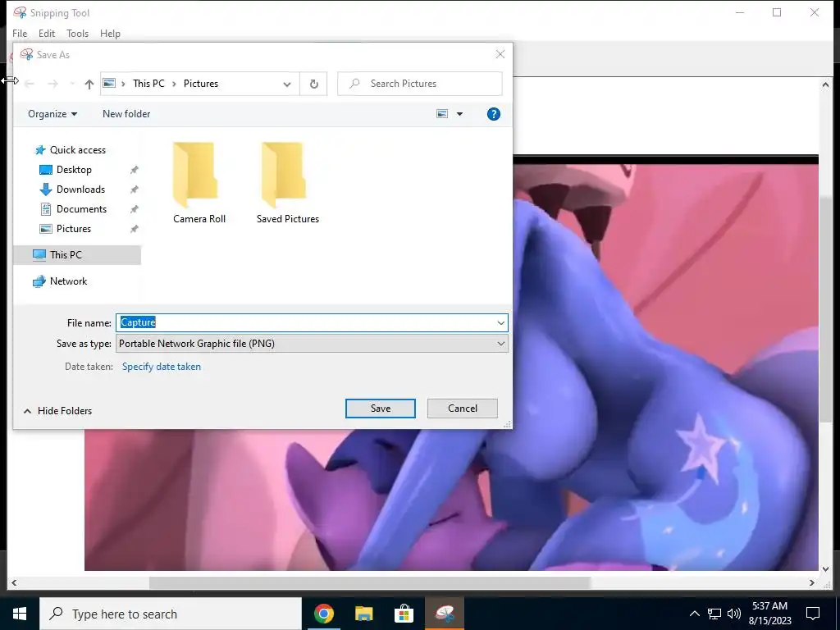Image resolution: width=840 pixels, height=630 pixels.
Task: Open the view options dropdown arrow
Action: point(459,114)
